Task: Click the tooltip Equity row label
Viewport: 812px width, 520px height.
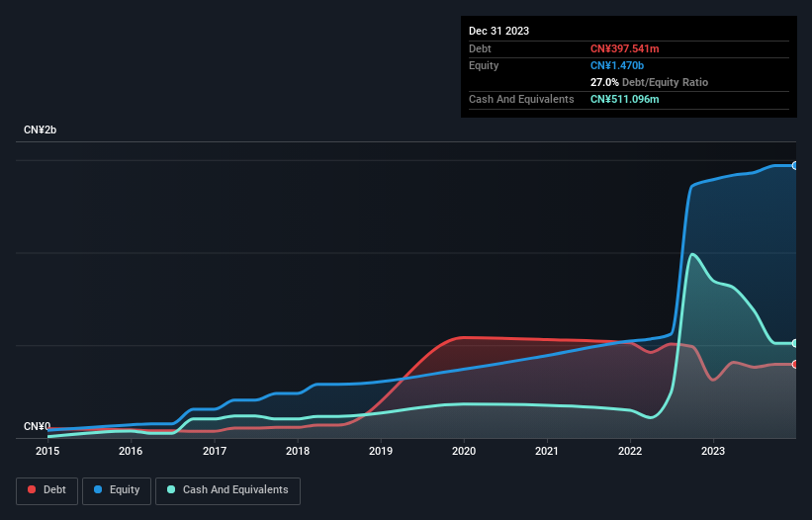Action: pos(484,65)
